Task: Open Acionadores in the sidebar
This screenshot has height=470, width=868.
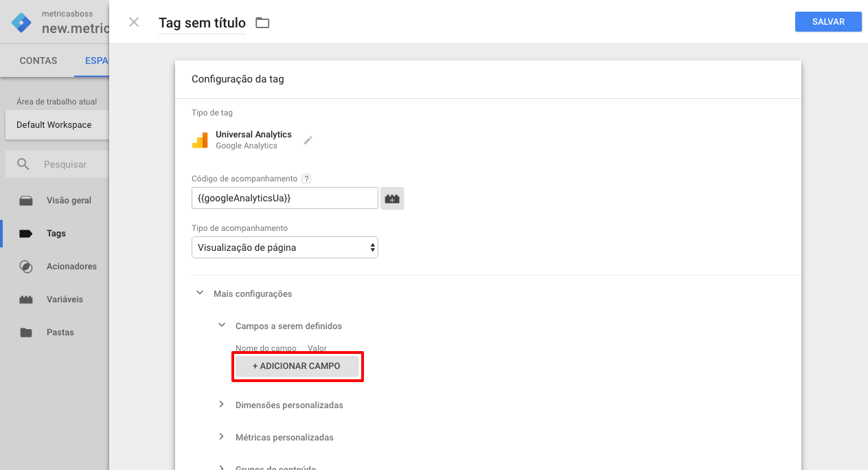Action: click(71, 267)
